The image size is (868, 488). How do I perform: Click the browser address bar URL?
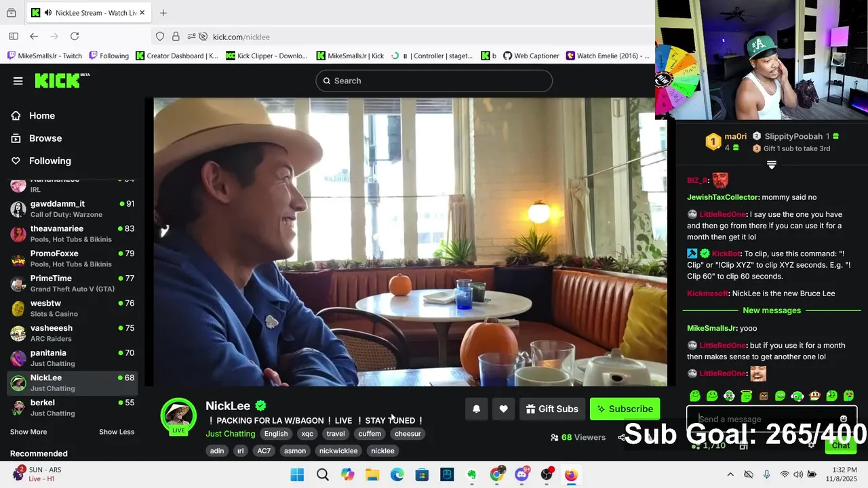coord(241,37)
